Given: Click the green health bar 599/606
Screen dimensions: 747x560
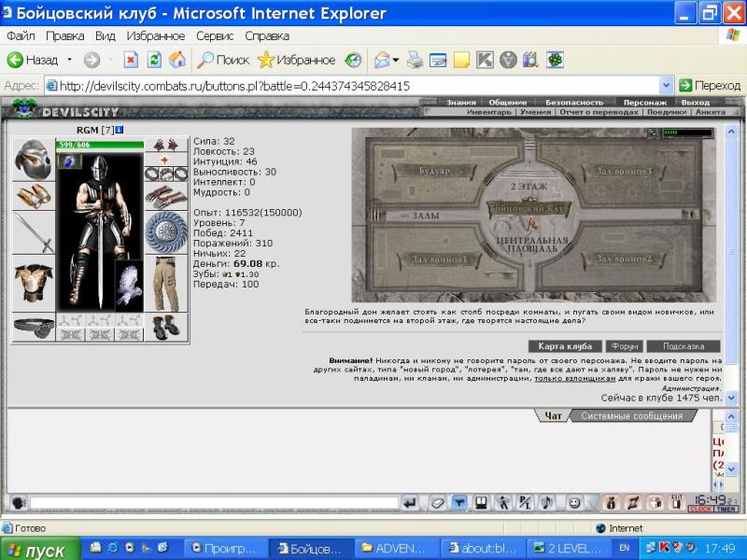Looking at the screenshot, I should pyautogui.click(x=100, y=145).
